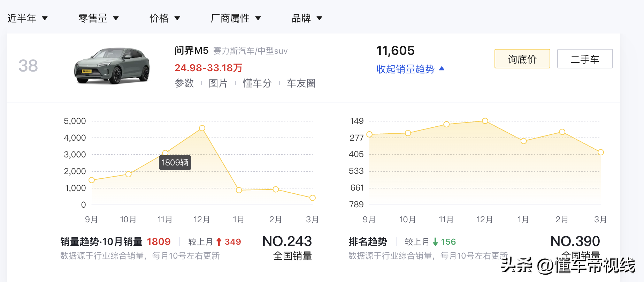644x282 pixels.
Task: Select the 12月 peak point on sales chart
Action: click(x=202, y=128)
